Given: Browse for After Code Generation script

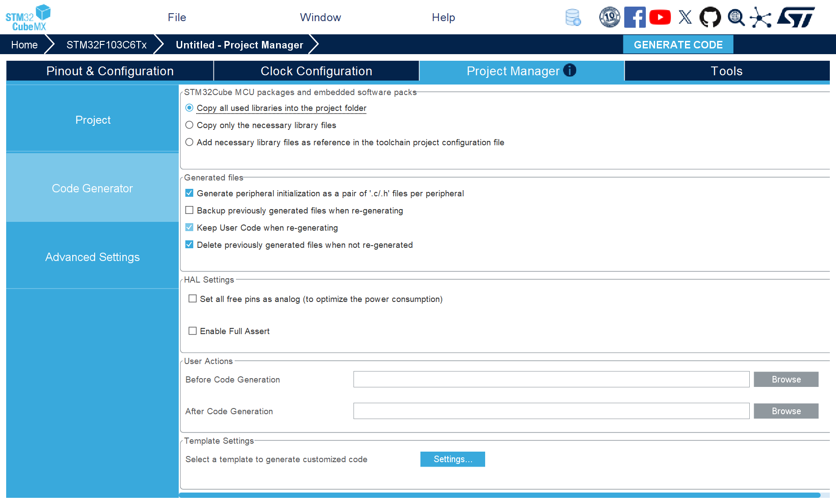Looking at the screenshot, I should point(786,411).
